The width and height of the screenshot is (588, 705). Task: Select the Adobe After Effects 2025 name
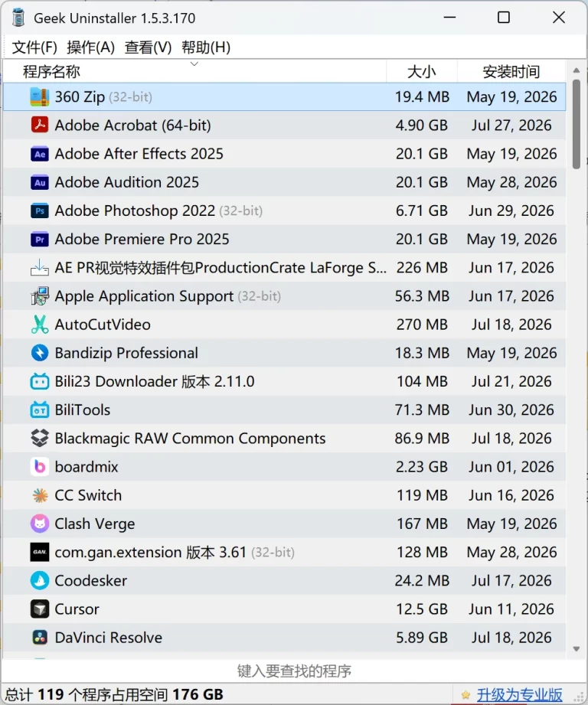pos(139,154)
